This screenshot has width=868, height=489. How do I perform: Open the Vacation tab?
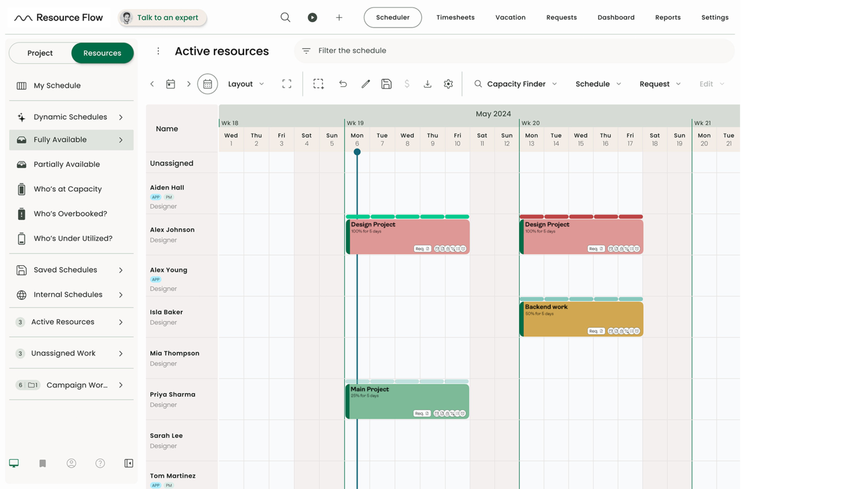tap(510, 18)
